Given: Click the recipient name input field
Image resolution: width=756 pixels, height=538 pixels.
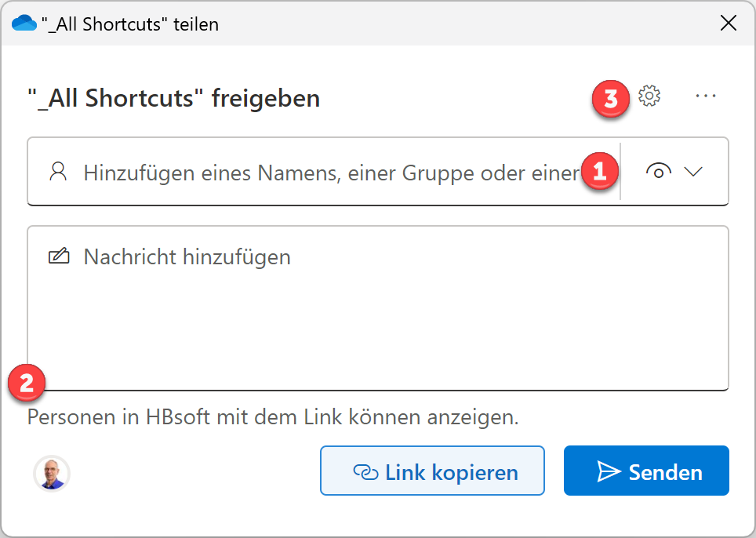Looking at the screenshot, I should (x=314, y=171).
